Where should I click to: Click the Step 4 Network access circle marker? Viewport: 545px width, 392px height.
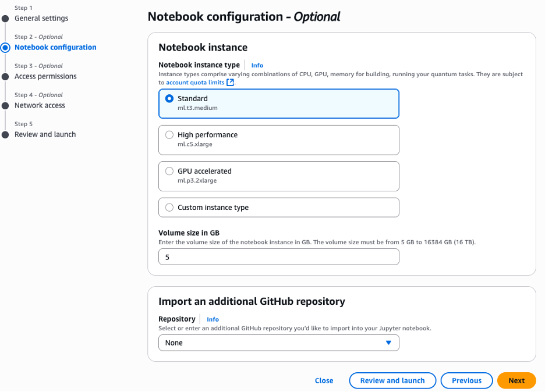[x=5, y=106]
